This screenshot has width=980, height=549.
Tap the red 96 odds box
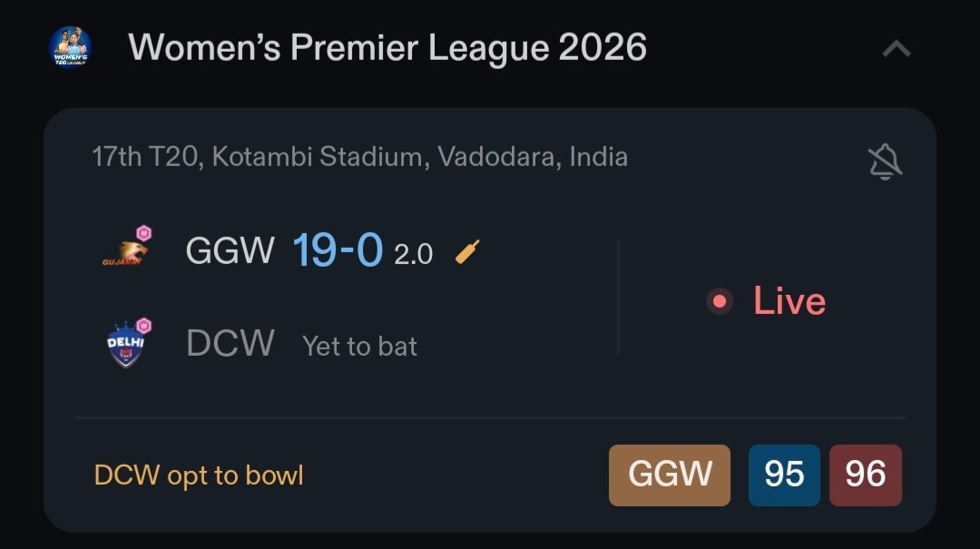point(865,475)
